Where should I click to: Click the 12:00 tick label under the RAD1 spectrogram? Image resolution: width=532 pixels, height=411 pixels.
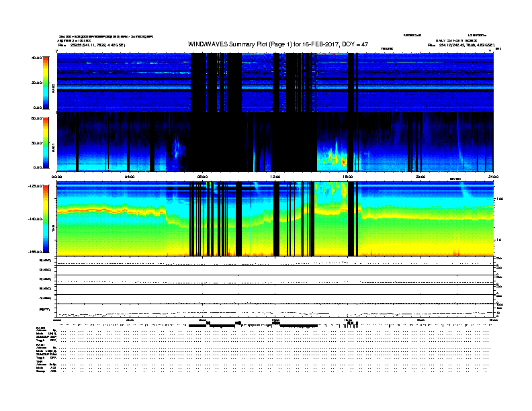(275, 177)
